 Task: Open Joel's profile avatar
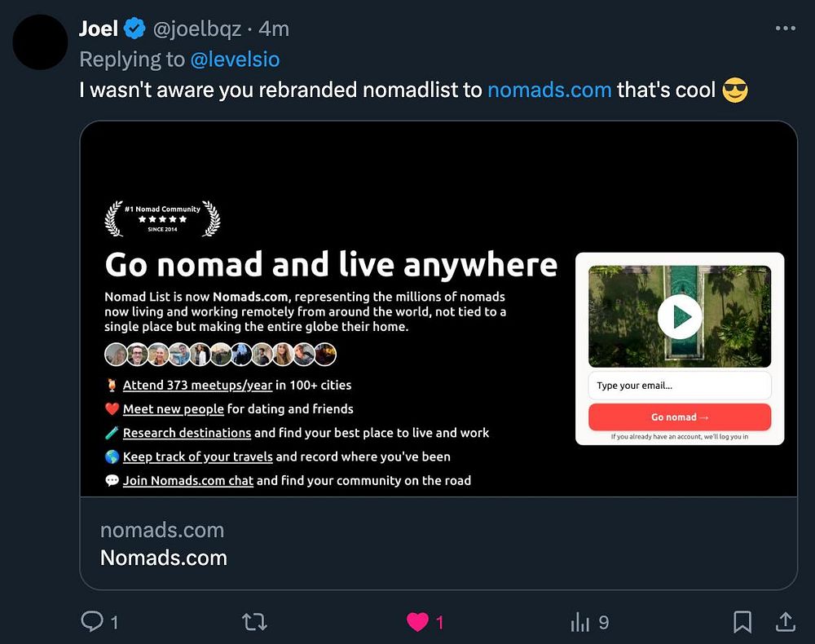click(40, 42)
